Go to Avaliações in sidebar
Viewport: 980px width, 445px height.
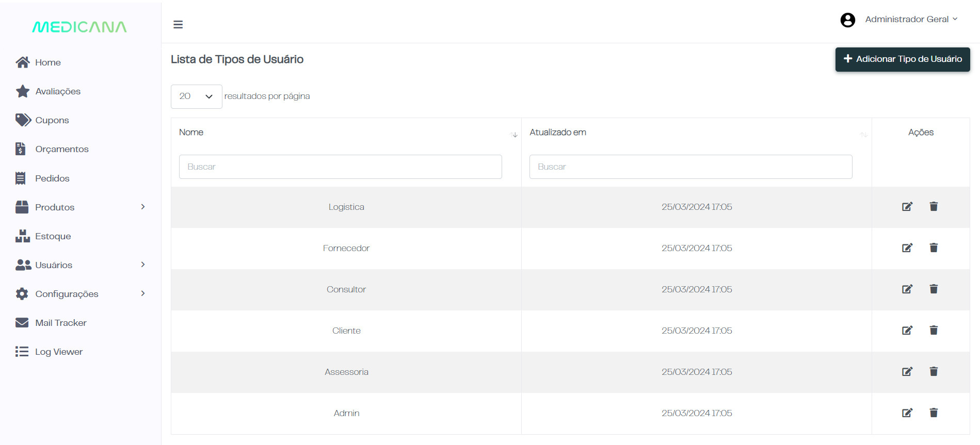tap(58, 91)
